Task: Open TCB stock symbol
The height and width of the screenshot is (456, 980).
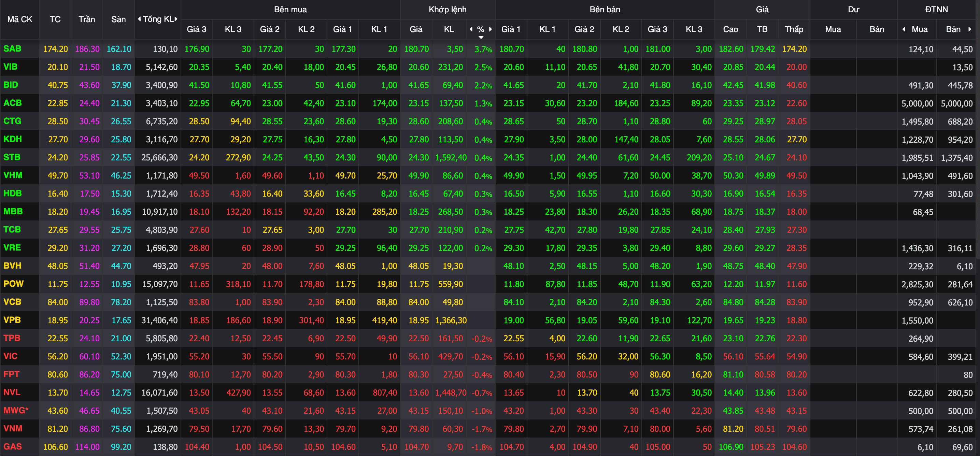Action: [12, 229]
